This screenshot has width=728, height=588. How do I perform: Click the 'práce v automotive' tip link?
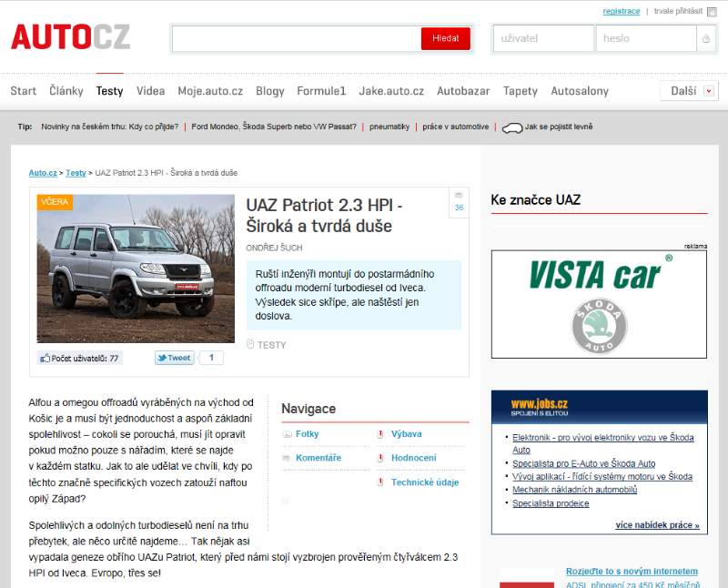coord(456,127)
